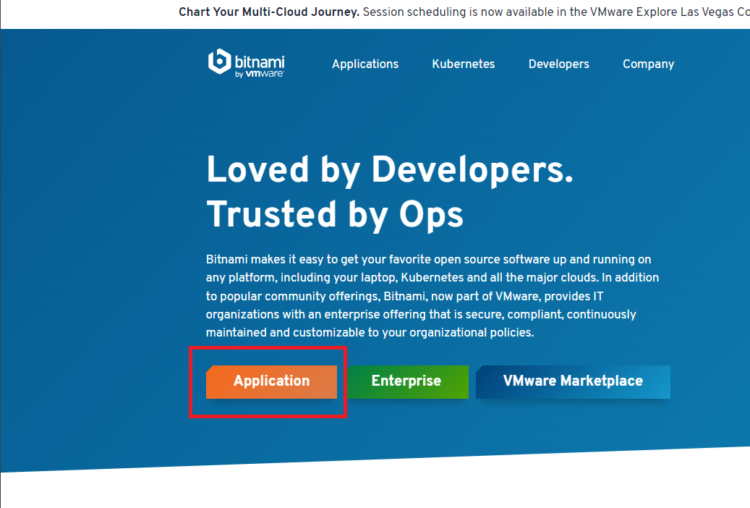Click the orange Application button
The image size is (750, 508).
tap(271, 382)
